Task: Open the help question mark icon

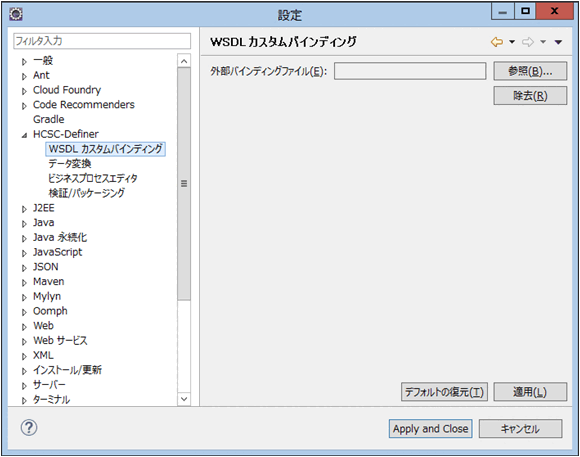Action: [29, 428]
